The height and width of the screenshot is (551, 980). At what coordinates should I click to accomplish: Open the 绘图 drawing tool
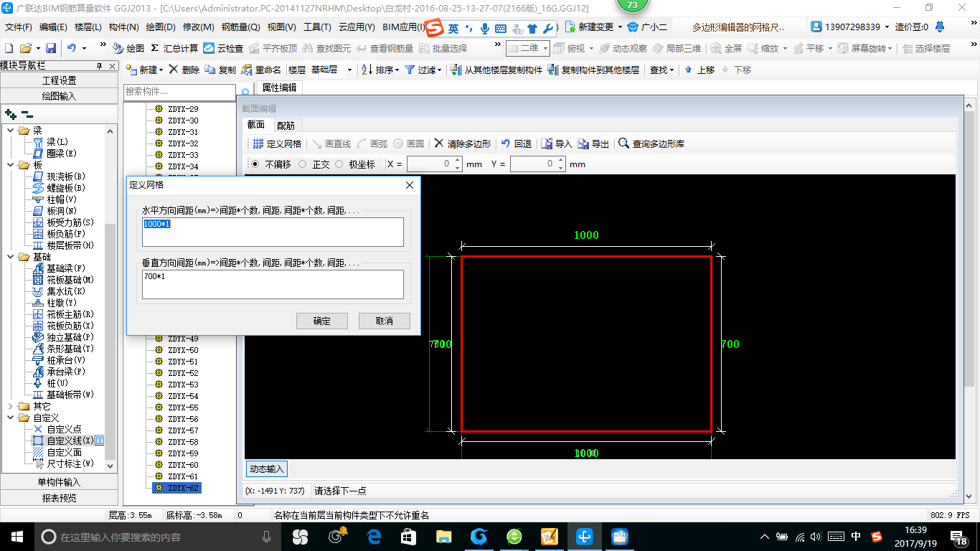click(128, 48)
